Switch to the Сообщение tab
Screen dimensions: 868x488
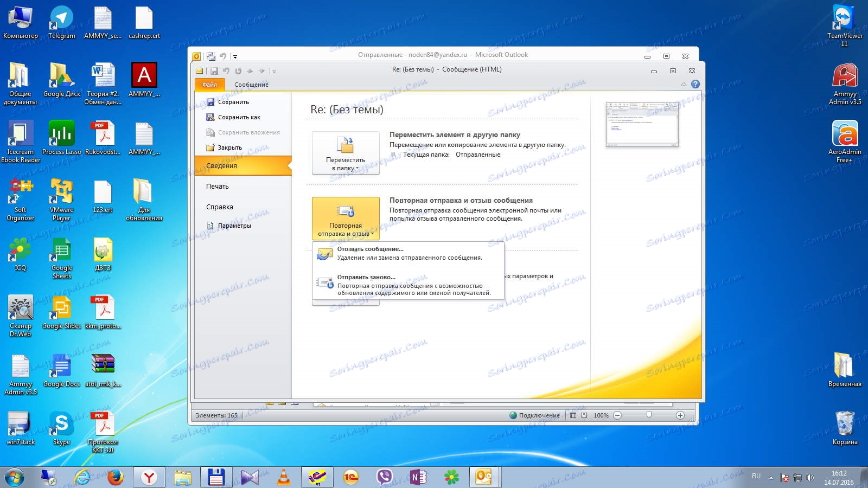pyautogui.click(x=251, y=85)
